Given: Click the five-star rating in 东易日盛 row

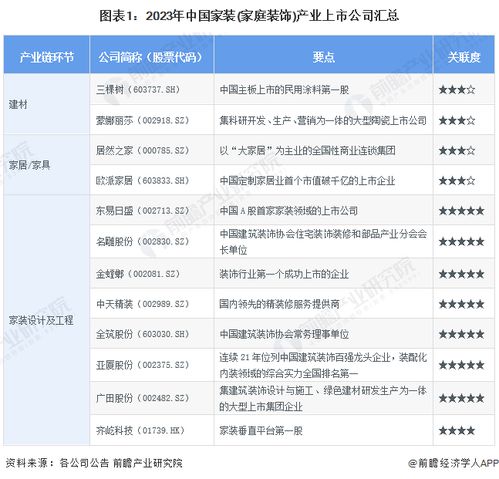Looking at the screenshot, I should (461, 211).
